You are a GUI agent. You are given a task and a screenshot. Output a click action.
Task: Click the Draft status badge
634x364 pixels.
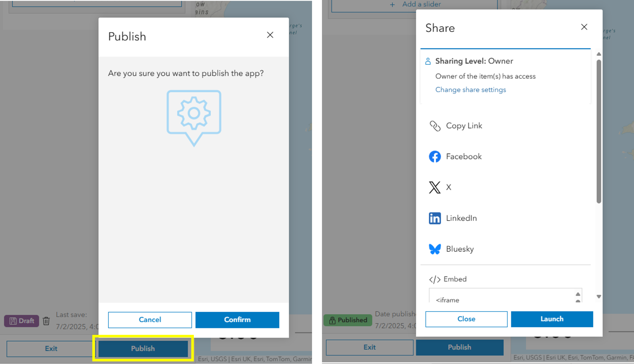[x=21, y=321]
